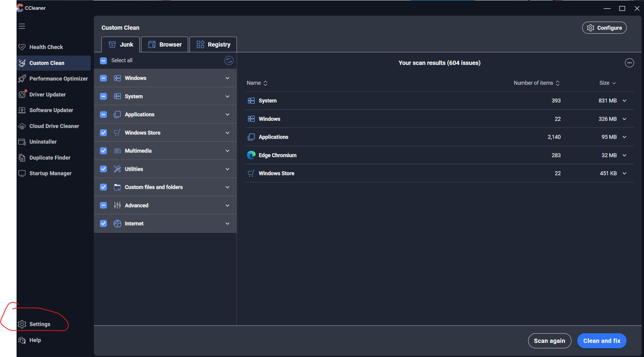Click the Cloud Drive Cleaner icon
The image size is (644, 357).
[22, 126]
